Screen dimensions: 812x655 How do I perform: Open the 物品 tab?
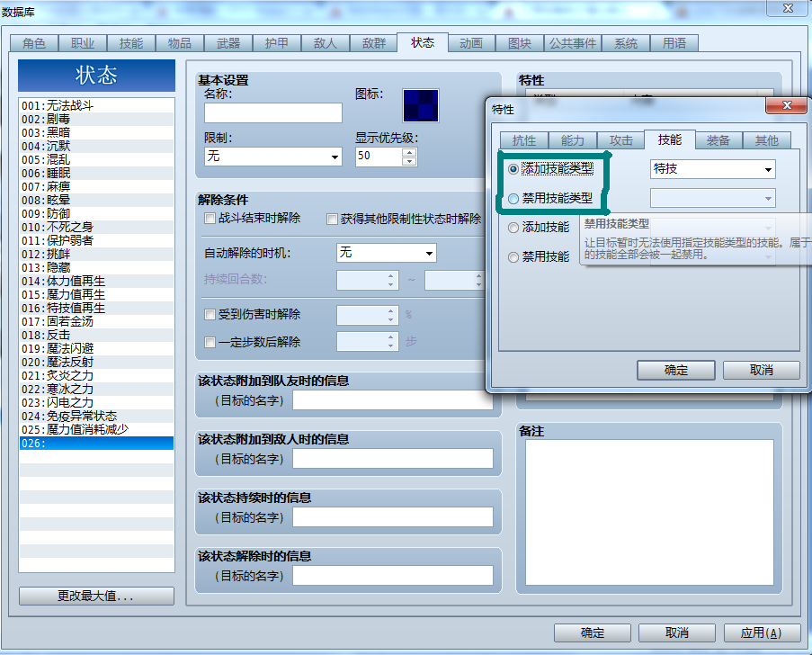tap(179, 43)
